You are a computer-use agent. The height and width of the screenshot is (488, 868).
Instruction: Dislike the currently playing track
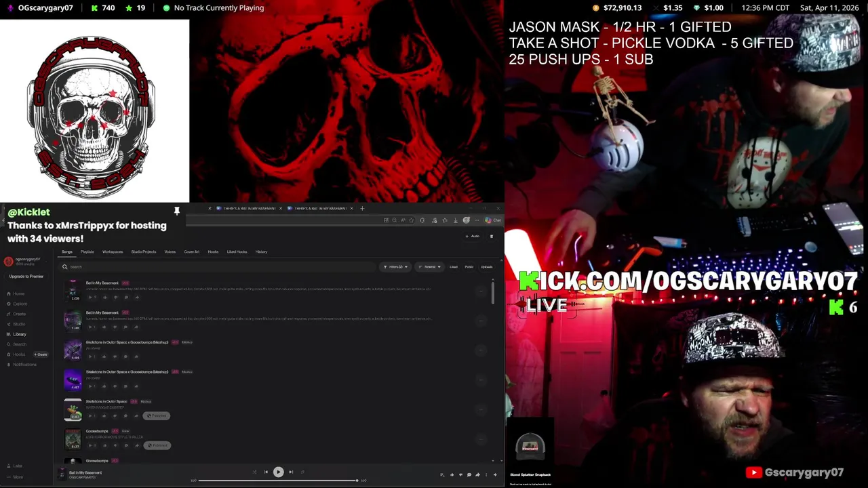point(460,474)
